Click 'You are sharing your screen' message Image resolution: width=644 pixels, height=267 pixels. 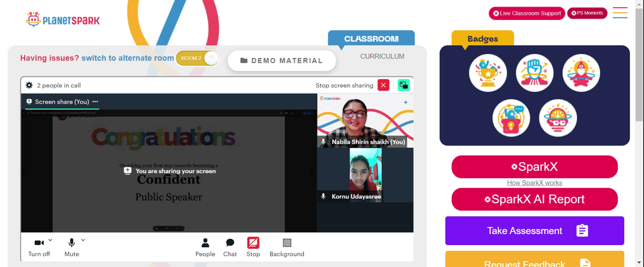tap(170, 171)
